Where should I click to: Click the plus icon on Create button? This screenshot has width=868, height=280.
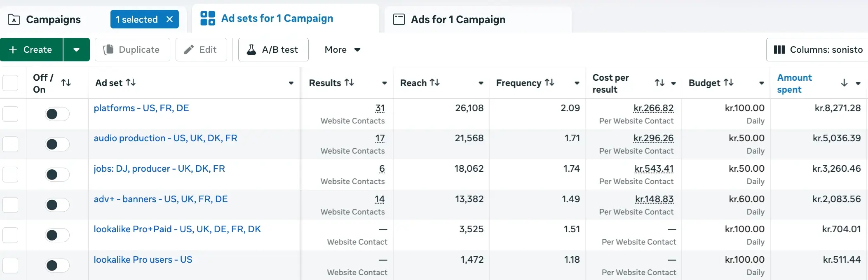coord(13,50)
